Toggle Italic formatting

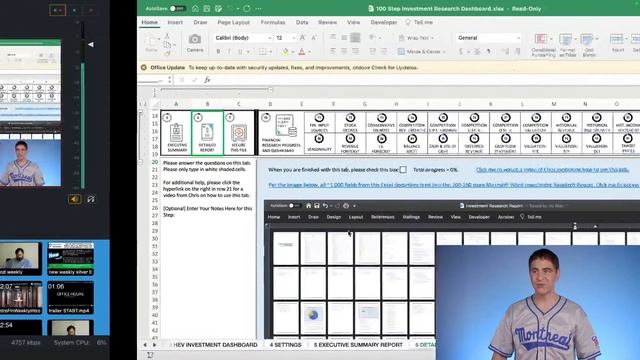pos(229,52)
